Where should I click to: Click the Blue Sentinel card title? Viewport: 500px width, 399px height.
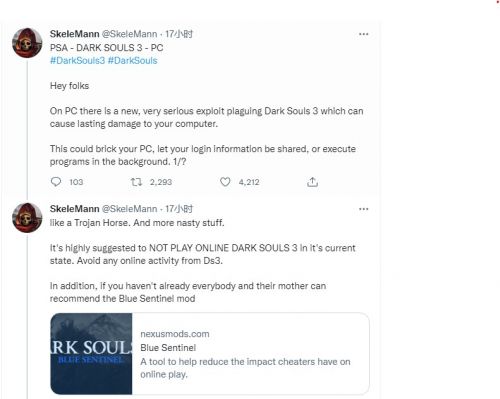tap(168, 348)
